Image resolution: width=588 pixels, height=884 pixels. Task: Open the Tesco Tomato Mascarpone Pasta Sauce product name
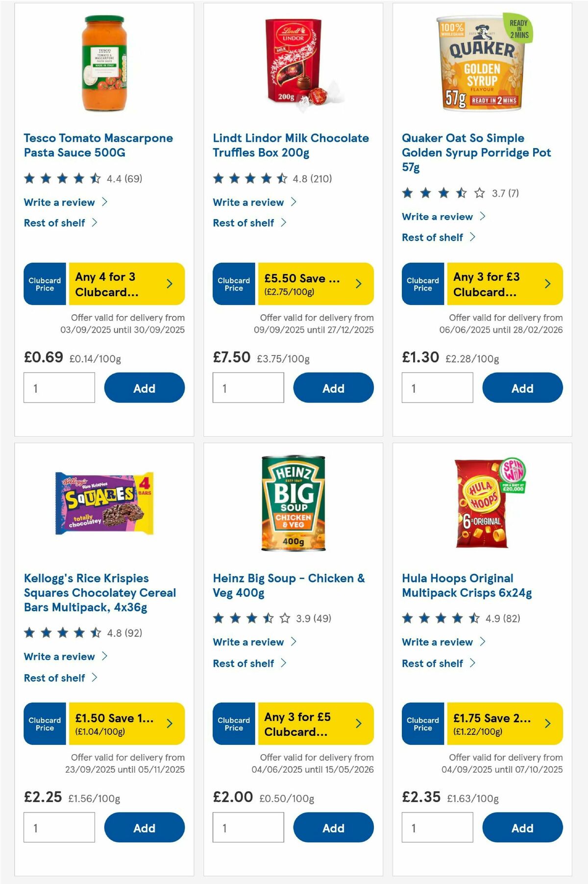pos(98,145)
